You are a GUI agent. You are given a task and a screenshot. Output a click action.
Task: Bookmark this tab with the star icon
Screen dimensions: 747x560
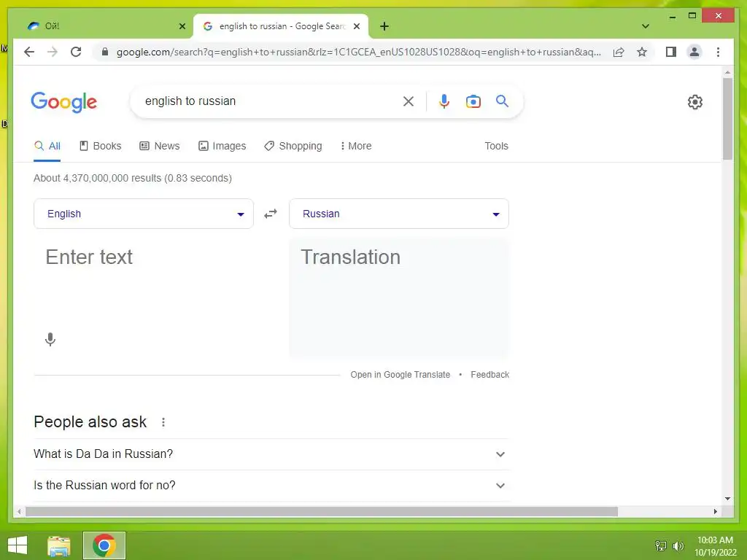642,52
